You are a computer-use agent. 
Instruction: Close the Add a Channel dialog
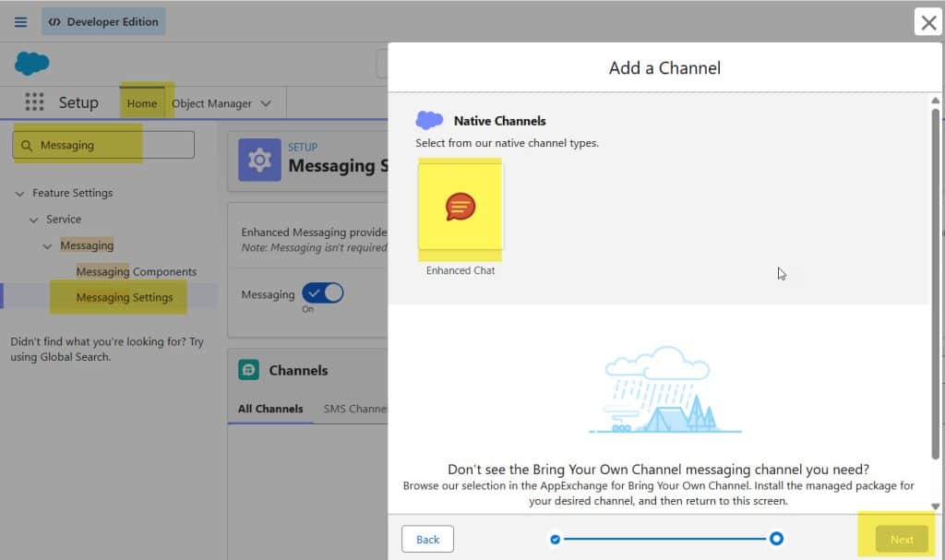click(x=928, y=22)
